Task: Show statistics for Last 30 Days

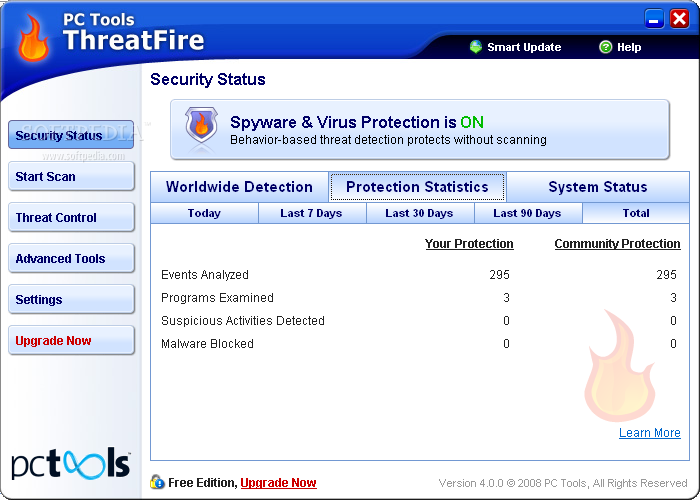Action: [x=419, y=213]
